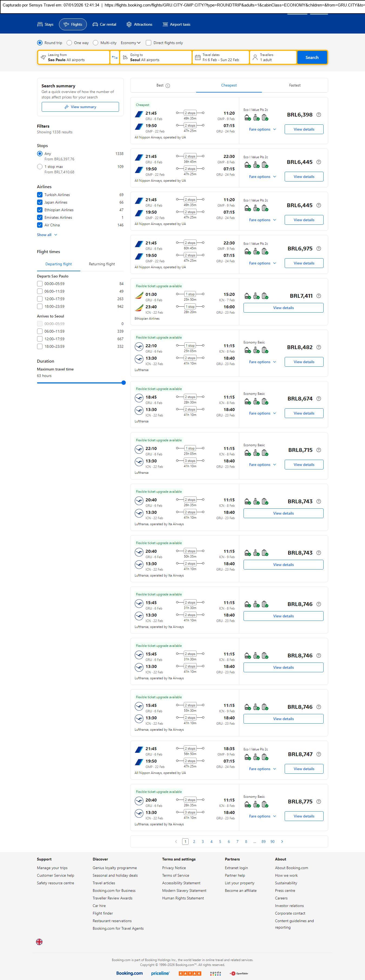Click the swap origin and destination arrows icon
The image size is (365, 980).
[x=114, y=57]
